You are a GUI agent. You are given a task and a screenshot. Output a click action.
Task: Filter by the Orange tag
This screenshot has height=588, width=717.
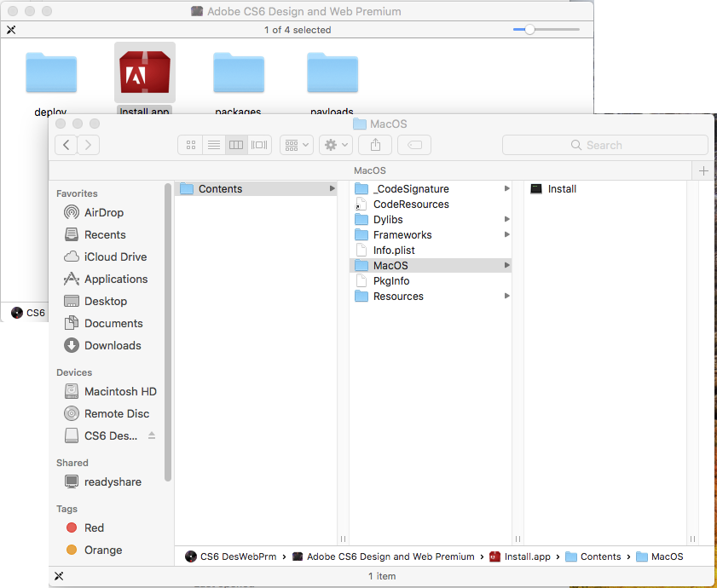pyautogui.click(x=103, y=550)
